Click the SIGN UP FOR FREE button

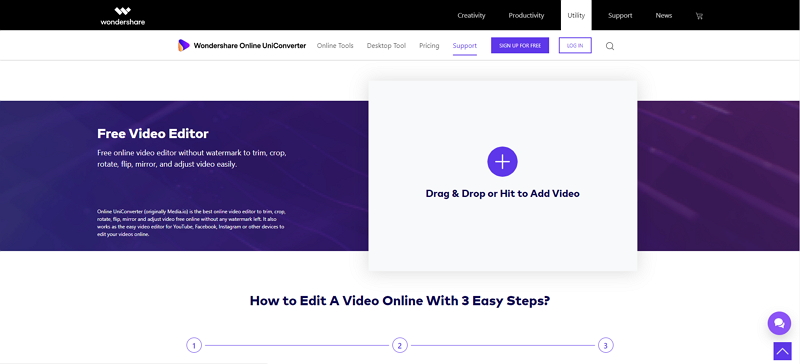(520, 45)
